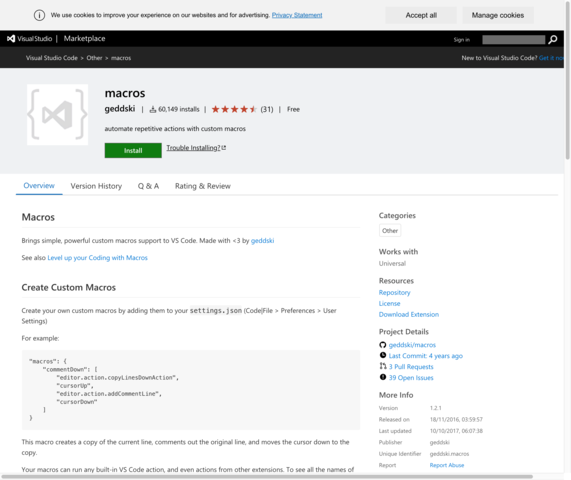Accept all cookies

click(421, 15)
